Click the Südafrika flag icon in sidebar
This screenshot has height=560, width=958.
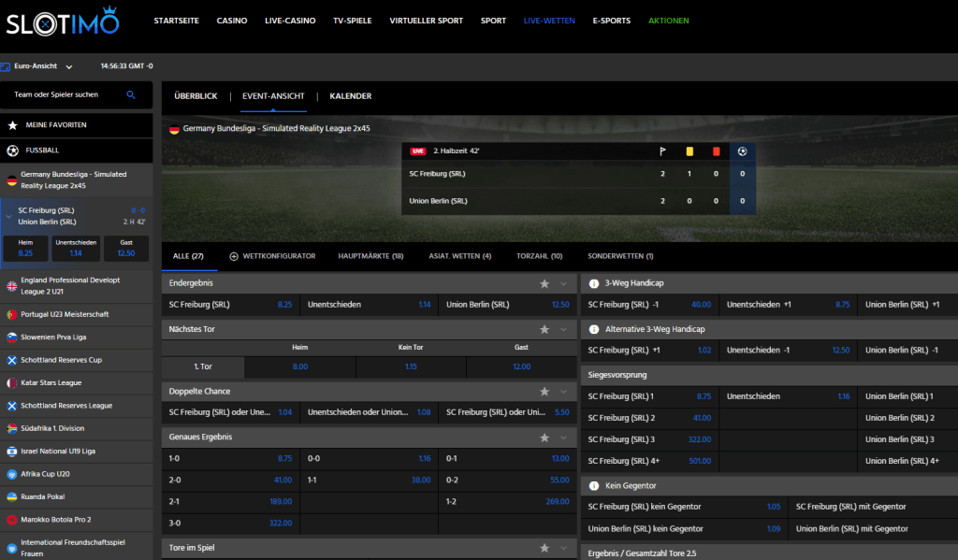[x=11, y=429]
